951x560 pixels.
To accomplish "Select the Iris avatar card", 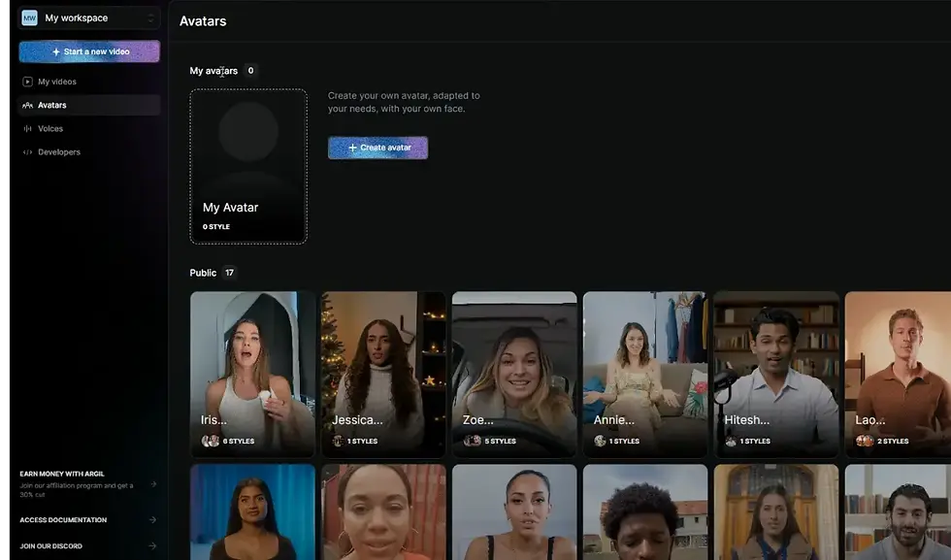I will click(x=253, y=374).
